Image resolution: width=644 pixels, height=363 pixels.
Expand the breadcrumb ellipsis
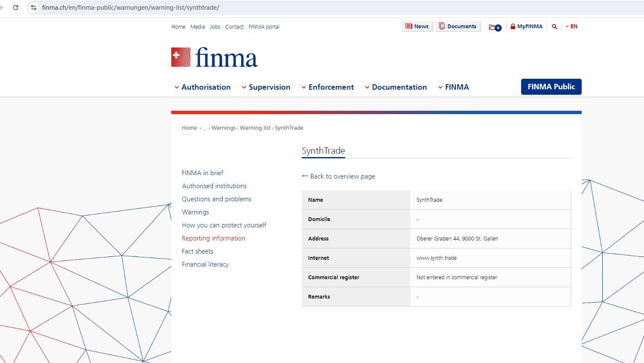pos(205,128)
